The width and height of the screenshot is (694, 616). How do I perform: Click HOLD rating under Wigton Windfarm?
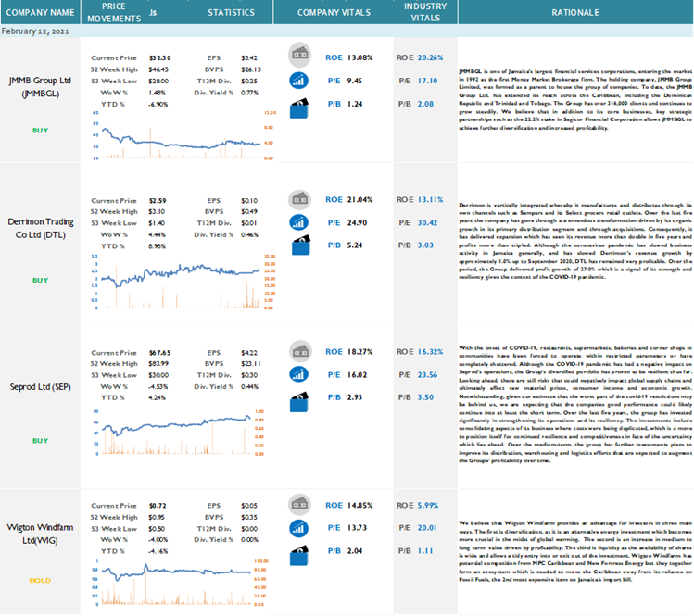[x=40, y=580]
